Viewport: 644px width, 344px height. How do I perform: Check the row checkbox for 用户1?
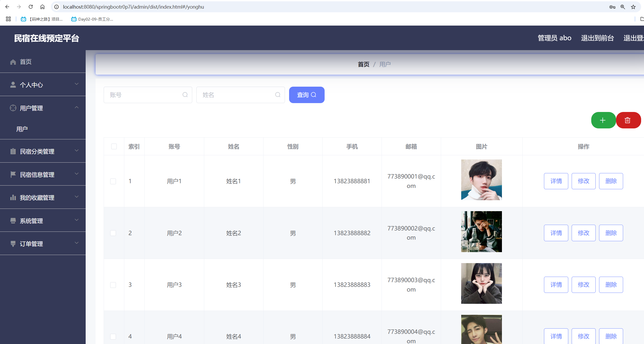tap(113, 181)
